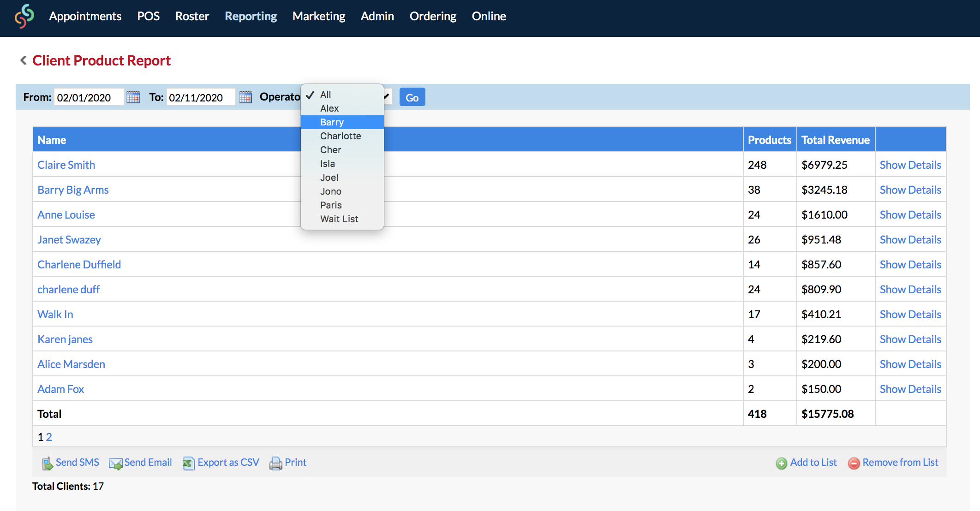
Task: Pick Isla in the operator dropdown
Action: click(x=342, y=164)
